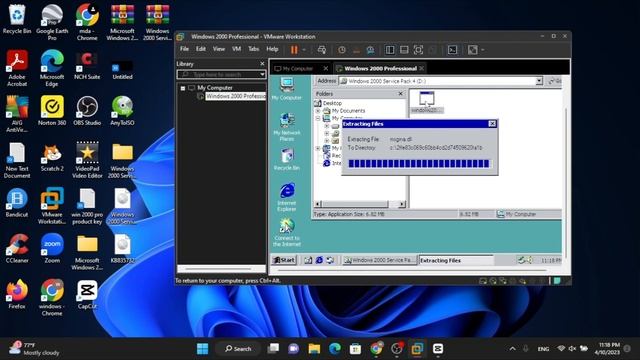Screen dimensions: 640x360
Task: Open the Edit menu in VMware
Action: coord(200,49)
